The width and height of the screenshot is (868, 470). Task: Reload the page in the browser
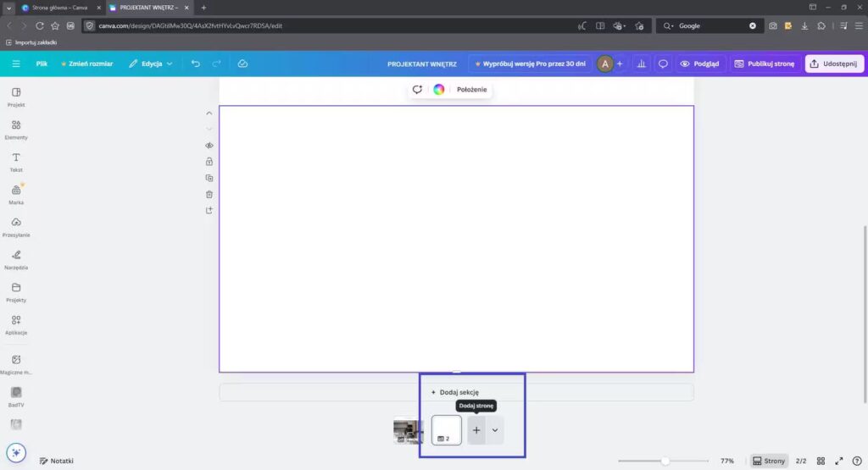[x=40, y=25]
